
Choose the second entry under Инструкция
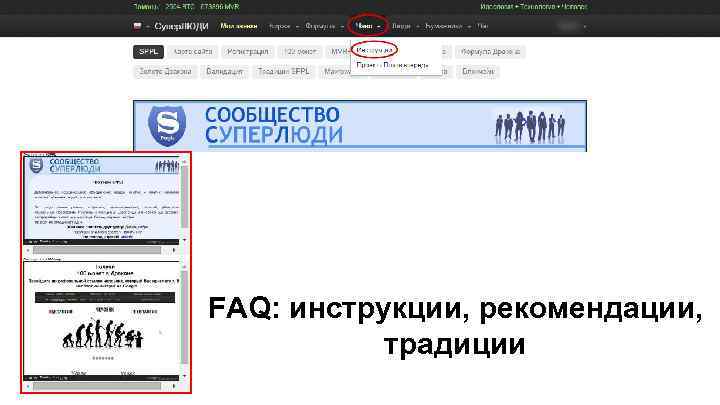tap(392, 65)
